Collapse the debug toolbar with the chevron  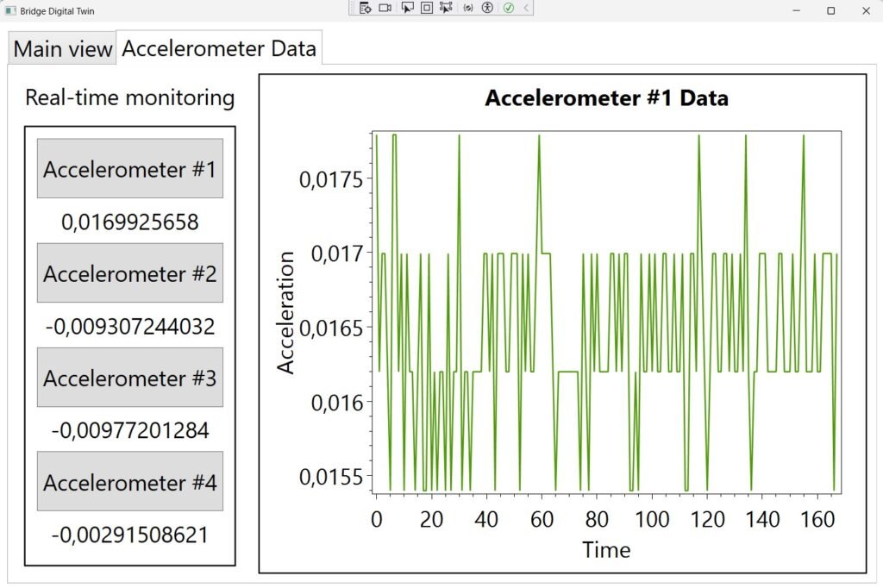click(x=526, y=8)
